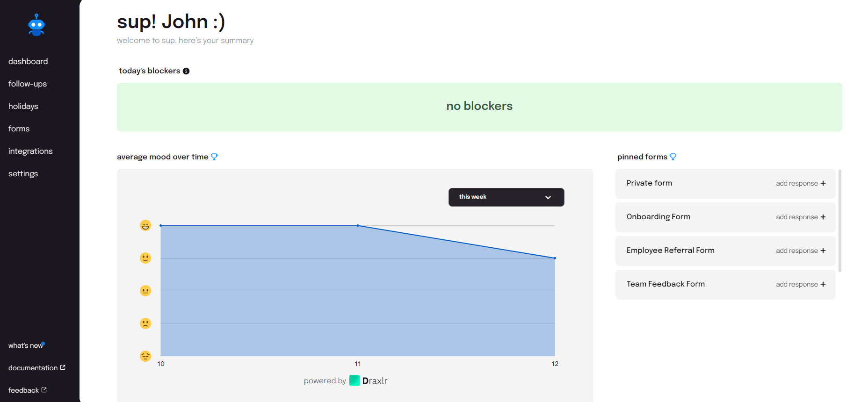The image size is (868, 402).
Task: Click plus icon for Team Feedback Form
Action: [823, 284]
